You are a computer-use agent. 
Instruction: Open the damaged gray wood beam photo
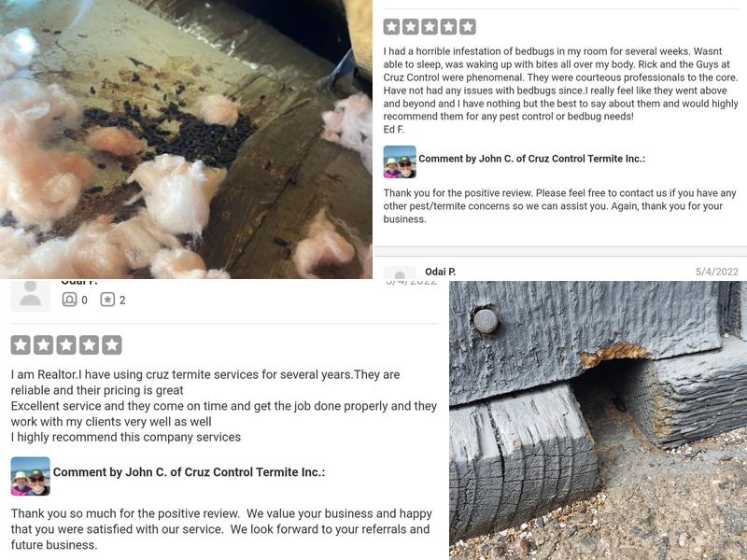pyautogui.click(x=598, y=421)
